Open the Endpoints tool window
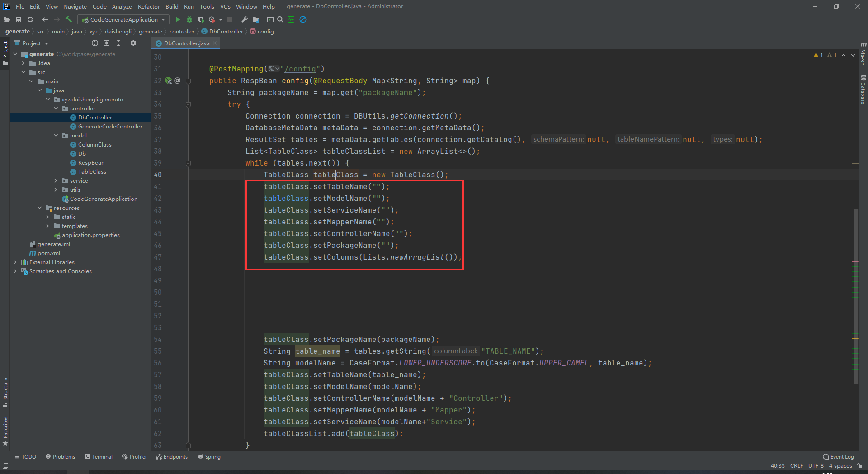 172,456
